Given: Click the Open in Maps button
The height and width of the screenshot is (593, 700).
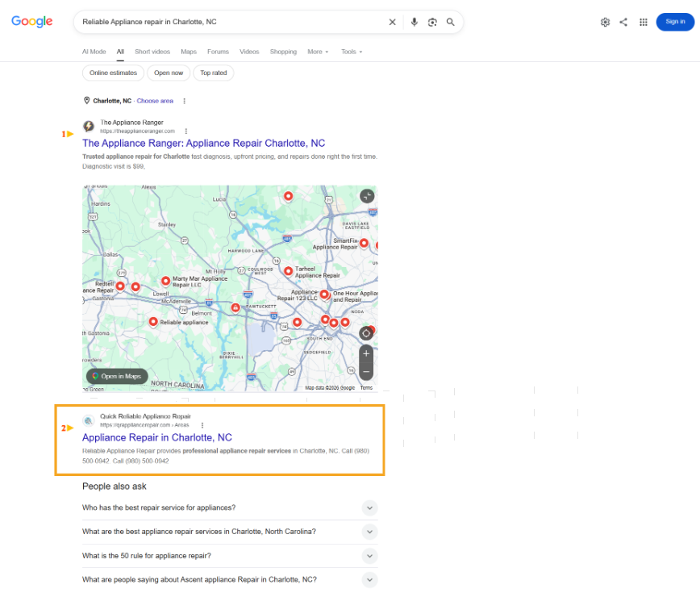Looking at the screenshot, I should click(117, 377).
